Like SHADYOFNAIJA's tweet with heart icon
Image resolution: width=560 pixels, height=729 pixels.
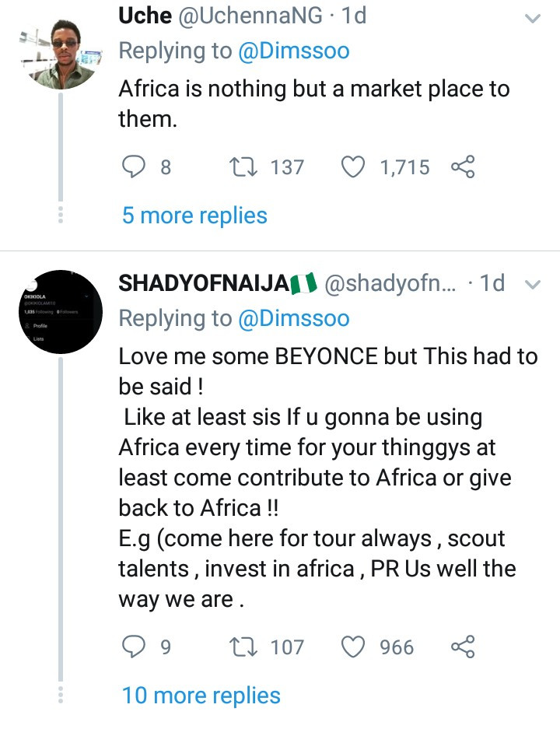tap(353, 647)
